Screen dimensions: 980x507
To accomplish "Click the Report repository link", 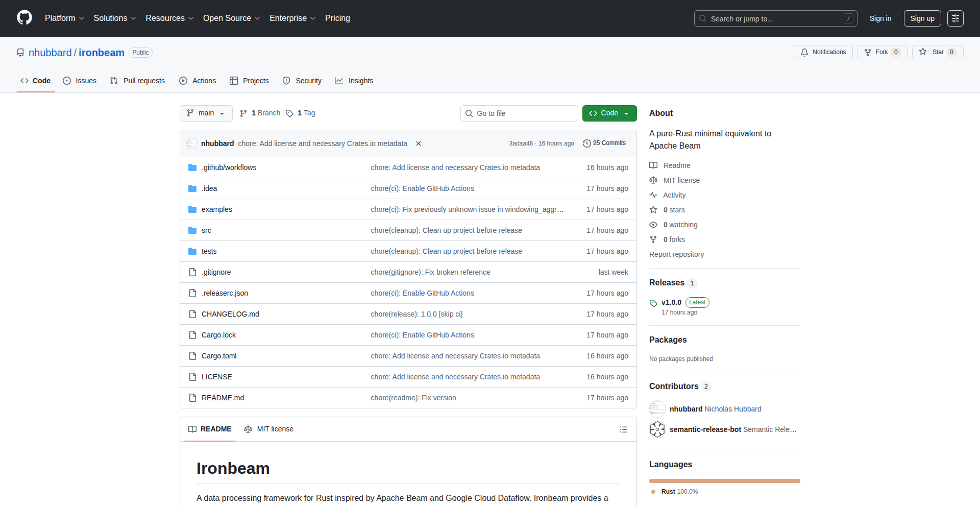I will 676,254.
